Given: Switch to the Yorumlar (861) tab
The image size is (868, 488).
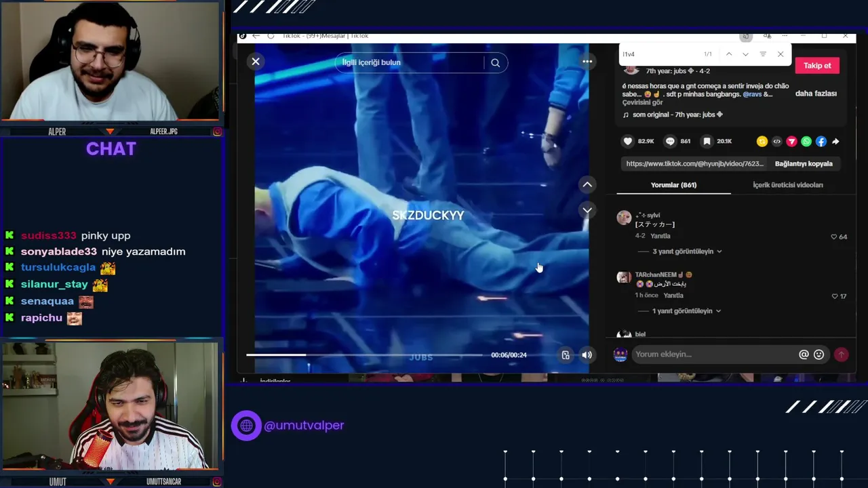Looking at the screenshot, I should (673, 185).
